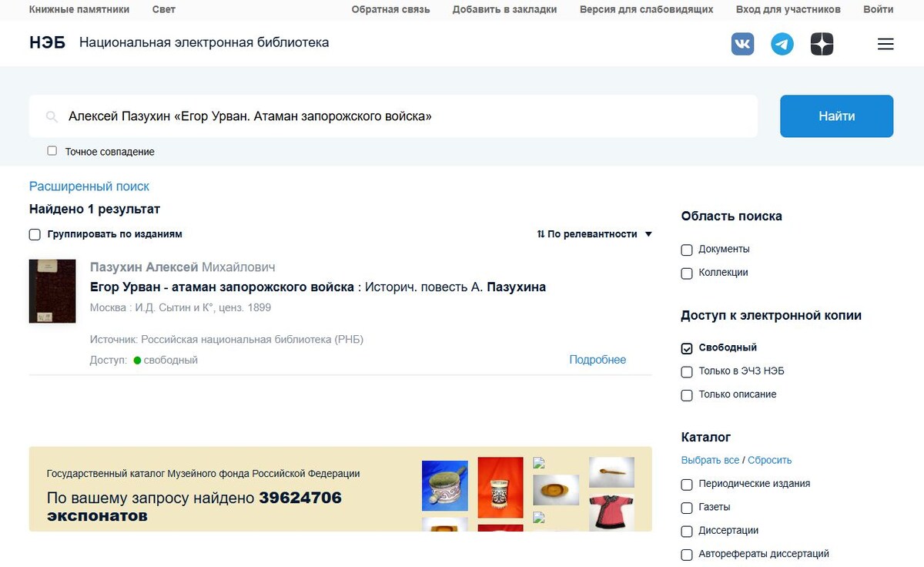The image size is (924, 567).
Task: Check the Газеты catalog filter
Action: [x=687, y=508]
